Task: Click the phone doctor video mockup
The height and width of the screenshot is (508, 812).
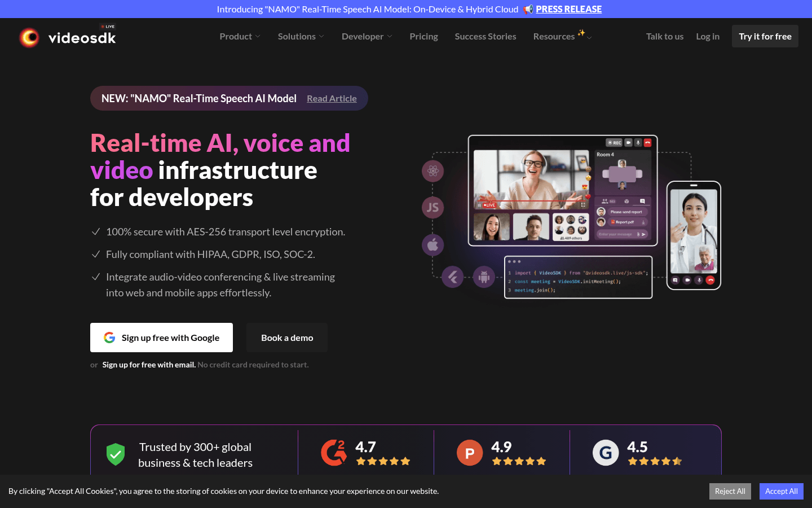Action: (694, 235)
